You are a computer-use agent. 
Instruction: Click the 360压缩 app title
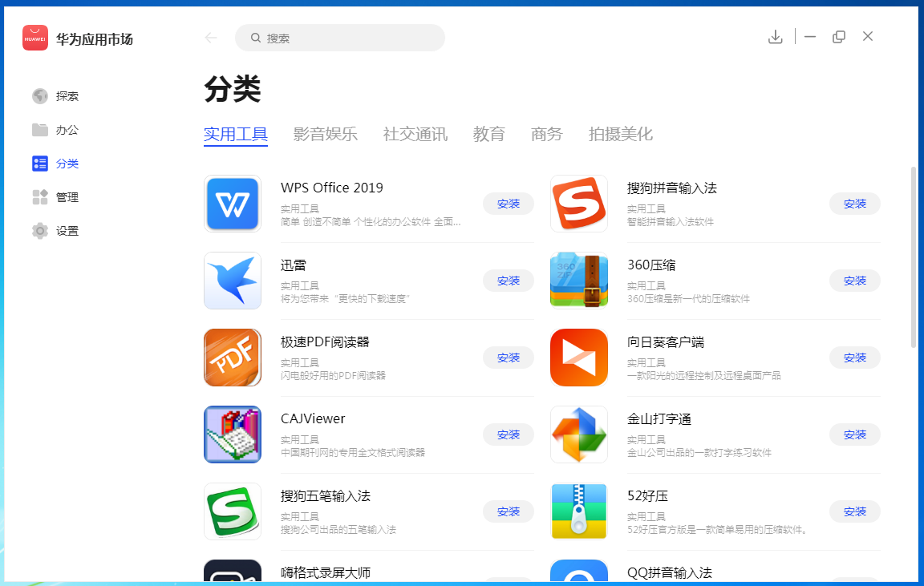click(651, 265)
